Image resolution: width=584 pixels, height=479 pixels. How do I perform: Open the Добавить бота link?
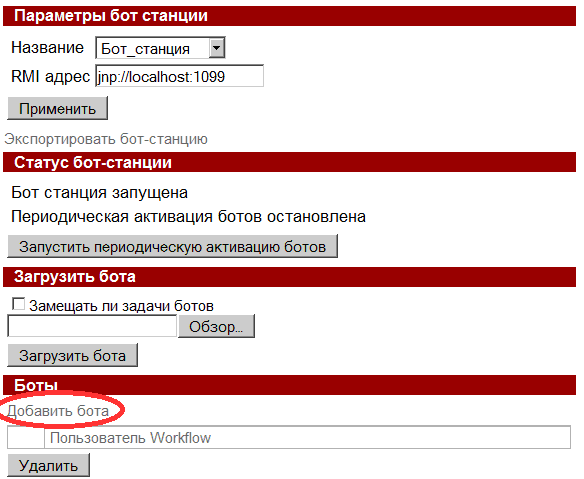58,411
